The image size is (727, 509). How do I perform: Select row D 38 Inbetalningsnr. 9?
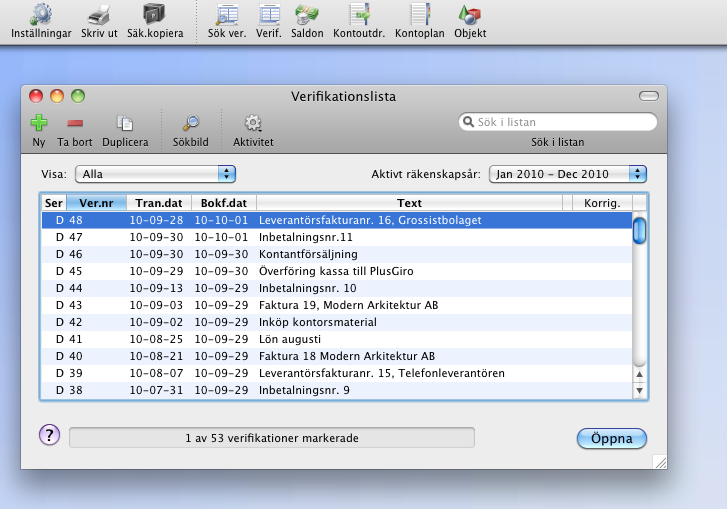tap(337, 390)
